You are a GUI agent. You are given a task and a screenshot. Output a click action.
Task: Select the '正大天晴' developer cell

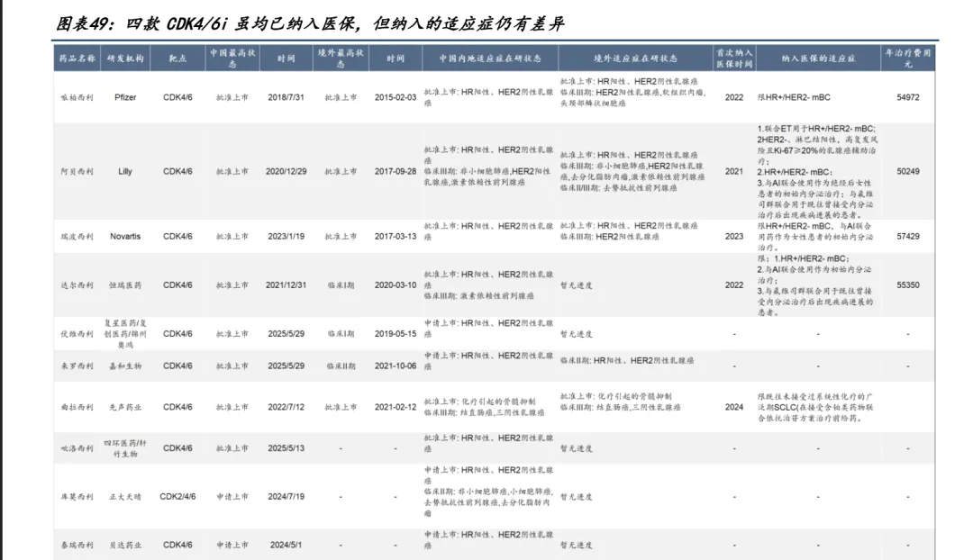125,496
